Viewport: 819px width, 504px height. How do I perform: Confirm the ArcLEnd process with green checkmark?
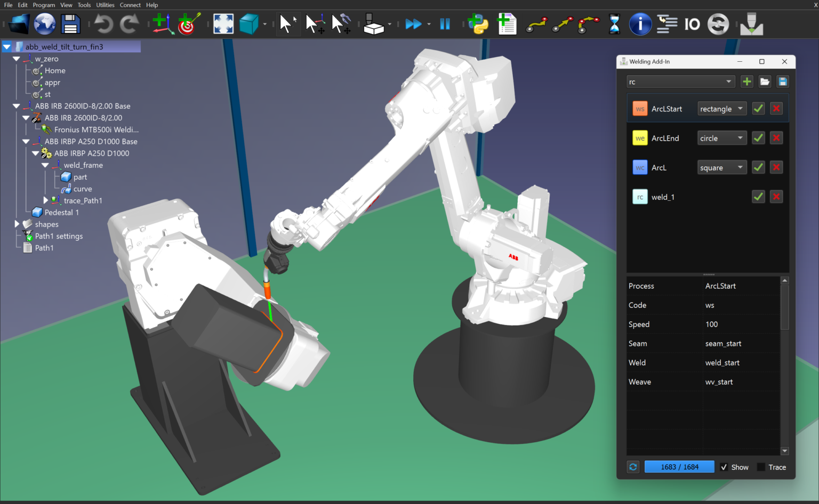tap(758, 137)
